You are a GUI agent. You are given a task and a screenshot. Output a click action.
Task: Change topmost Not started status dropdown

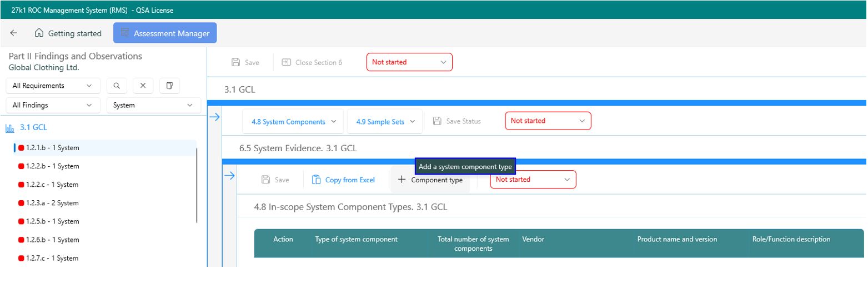pos(409,62)
